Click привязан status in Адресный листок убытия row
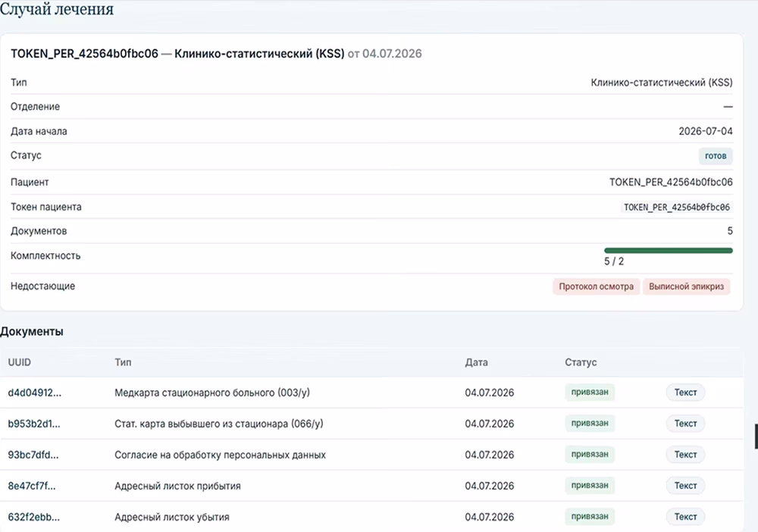Viewport: 758px width, 532px height. 590,516
